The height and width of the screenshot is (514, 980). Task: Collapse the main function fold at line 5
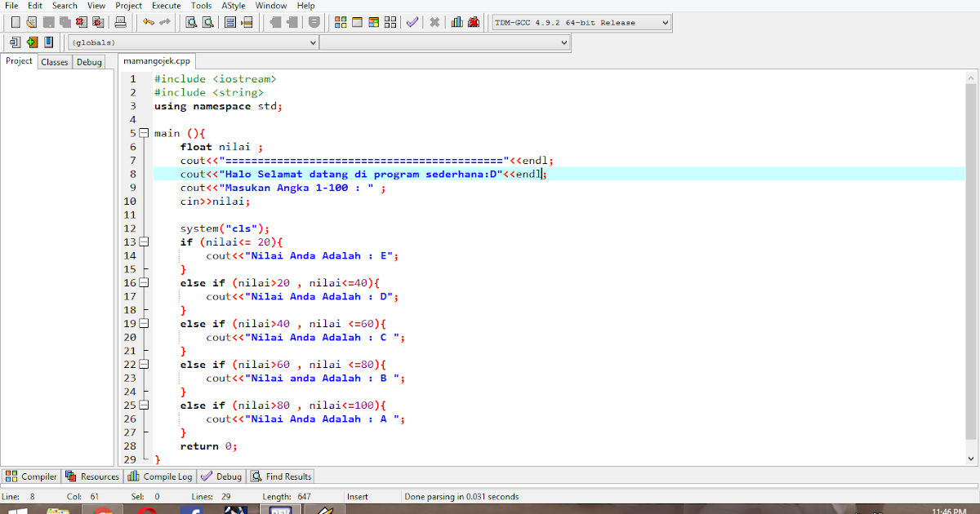point(142,132)
